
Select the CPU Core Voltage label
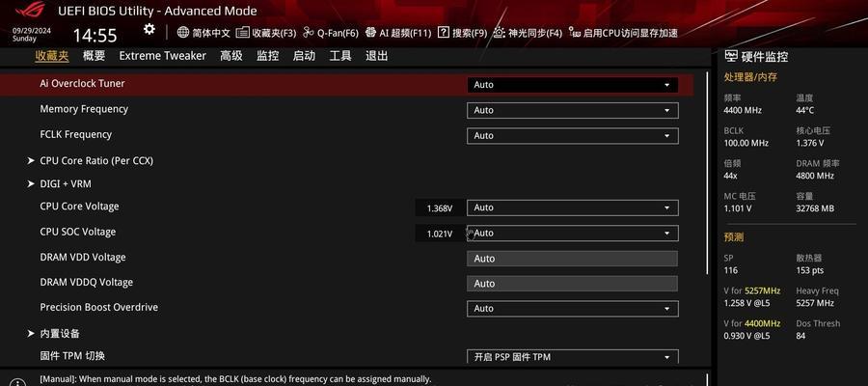pyautogui.click(x=79, y=207)
